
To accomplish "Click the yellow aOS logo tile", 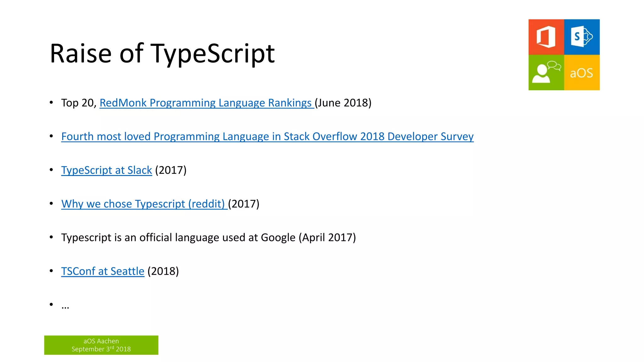I will pos(582,73).
